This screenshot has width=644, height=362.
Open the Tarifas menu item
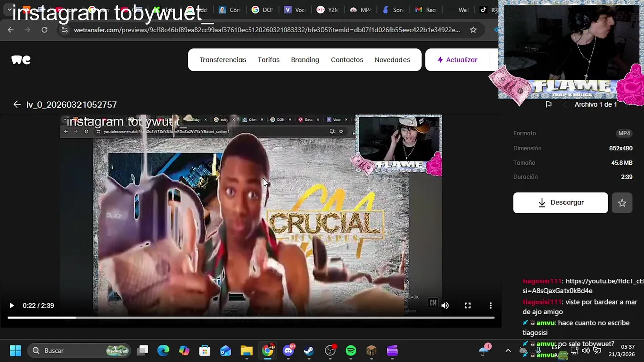coord(269,60)
